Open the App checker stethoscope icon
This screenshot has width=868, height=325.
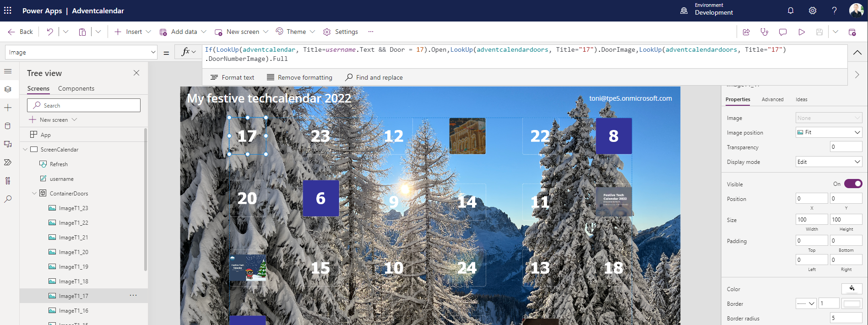click(765, 32)
